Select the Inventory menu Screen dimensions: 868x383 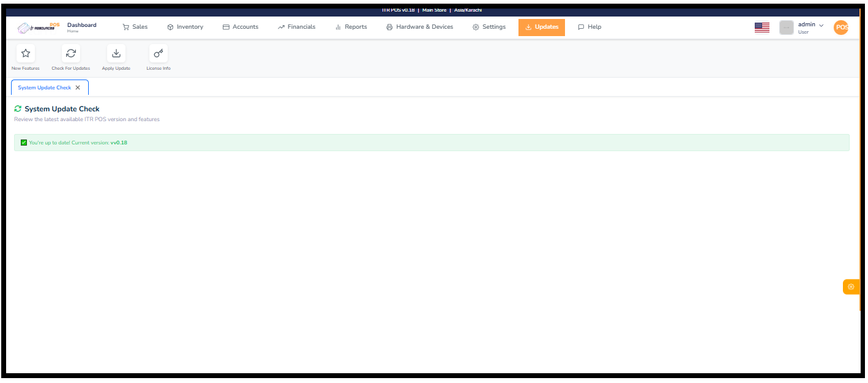point(185,27)
